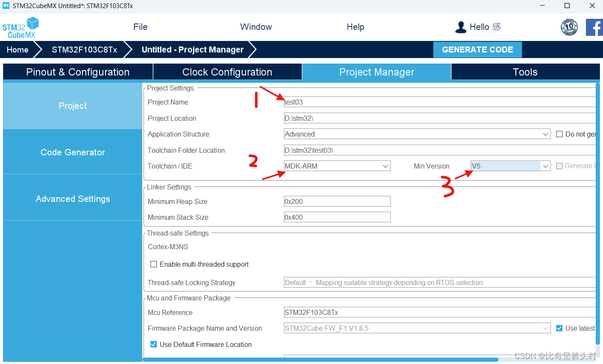Click the Linker Settings group title
The image size is (603, 364).
[169, 187]
